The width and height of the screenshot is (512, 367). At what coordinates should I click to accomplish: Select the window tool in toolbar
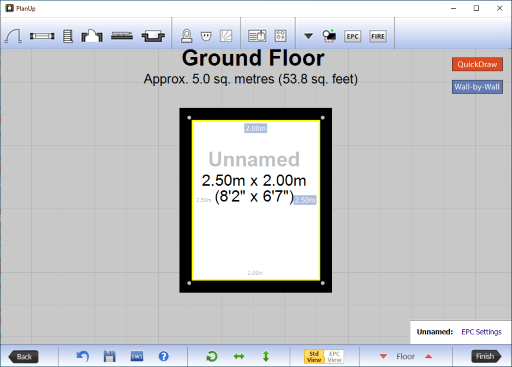pyautogui.click(x=42, y=36)
